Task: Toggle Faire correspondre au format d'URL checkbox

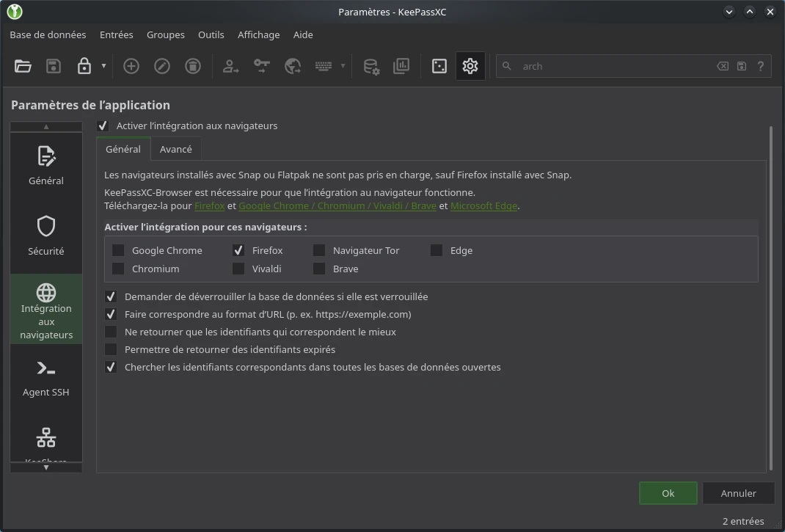Action: 111,314
